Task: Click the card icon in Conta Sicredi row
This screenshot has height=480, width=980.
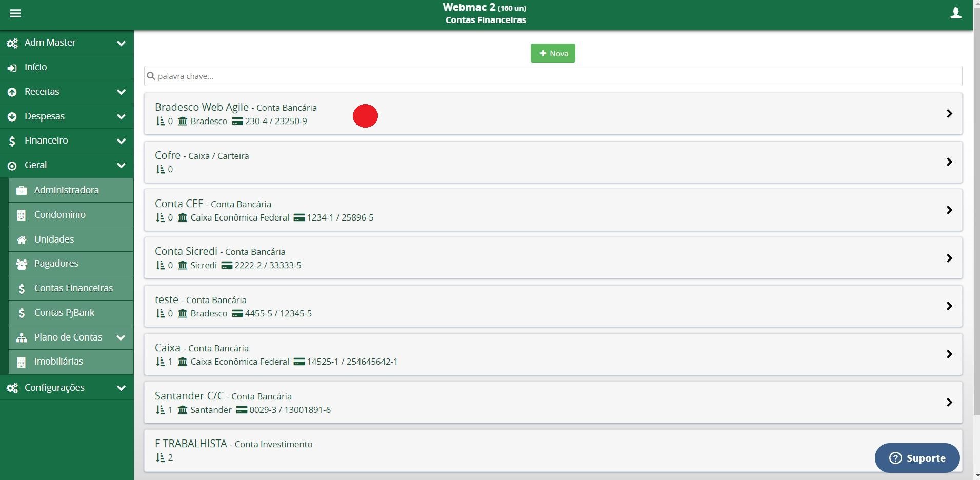Action: pyautogui.click(x=227, y=266)
